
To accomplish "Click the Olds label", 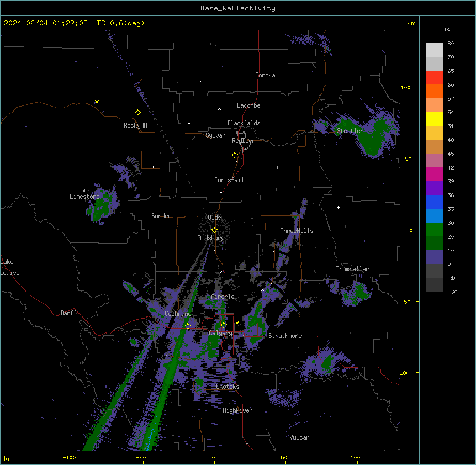I will [x=214, y=218].
